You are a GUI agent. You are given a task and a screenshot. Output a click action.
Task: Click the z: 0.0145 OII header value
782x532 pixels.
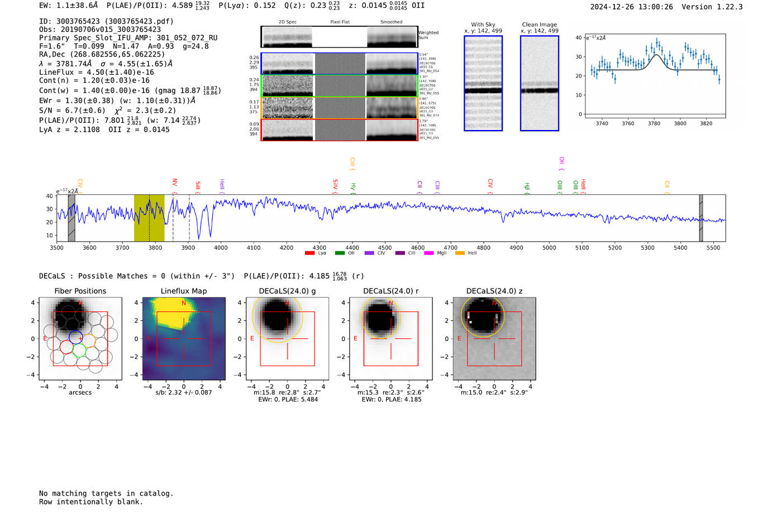tap(387, 5)
